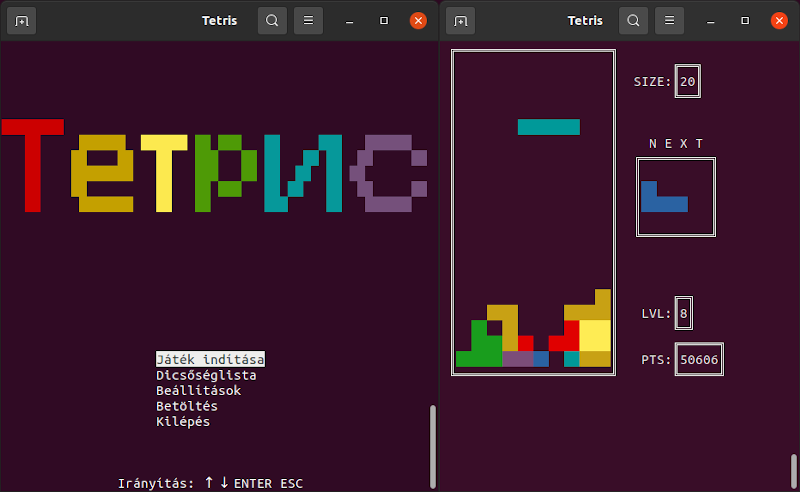Click the falling cyan I-piece
The width and height of the screenshot is (800, 492).
(x=548, y=127)
